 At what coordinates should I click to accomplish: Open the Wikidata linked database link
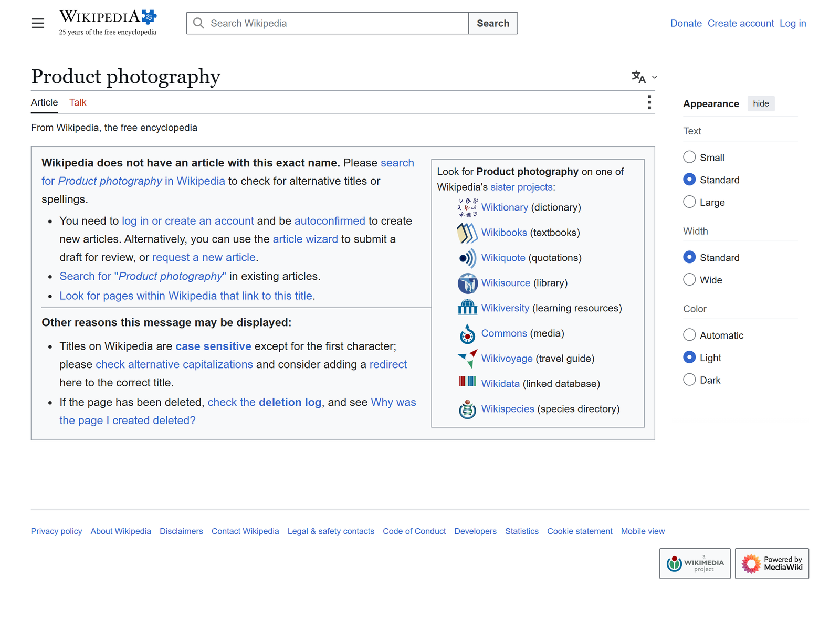click(x=500, y=384)
